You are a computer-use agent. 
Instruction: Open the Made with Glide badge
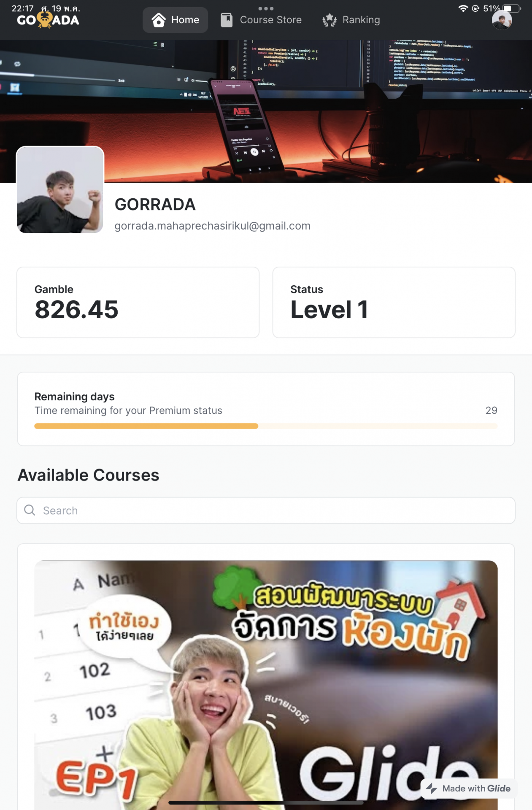[468, 788]
